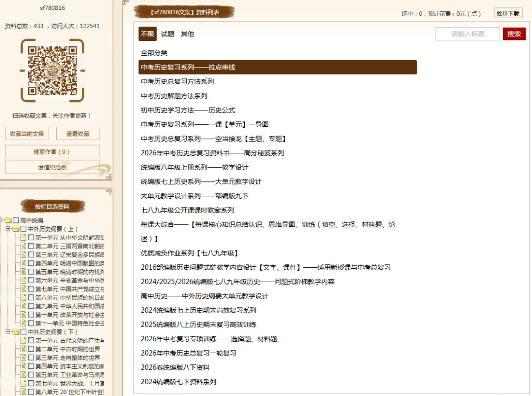Click document icon of 第三单元 走向整体的世界
Image resolution: width=532 pixels, height=396 pixels.
(x=24, y=358)
